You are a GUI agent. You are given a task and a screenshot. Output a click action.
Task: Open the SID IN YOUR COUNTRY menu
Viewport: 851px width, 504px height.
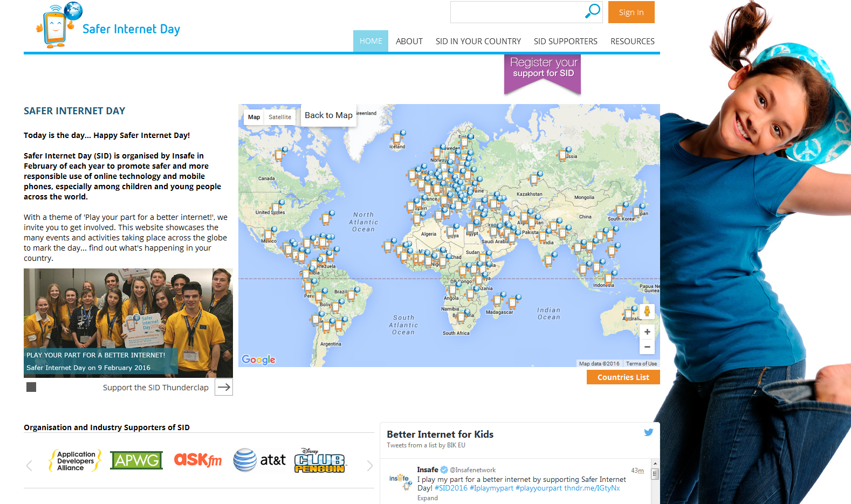click(x=478, y=42)
